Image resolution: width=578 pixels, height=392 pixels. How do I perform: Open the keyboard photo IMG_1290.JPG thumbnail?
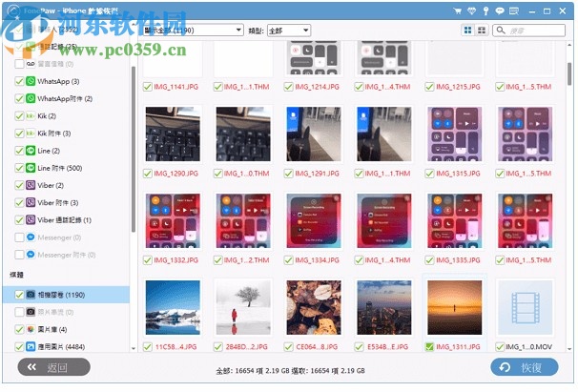pos(173,134)
